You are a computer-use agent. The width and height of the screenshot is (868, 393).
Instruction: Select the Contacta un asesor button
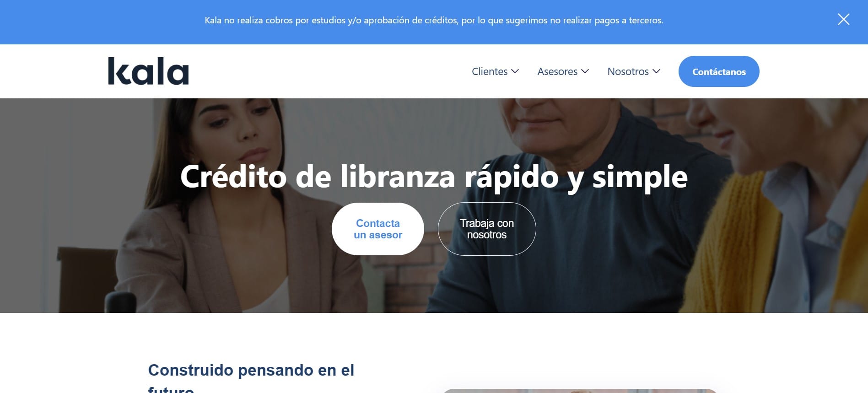coord(378,229)
